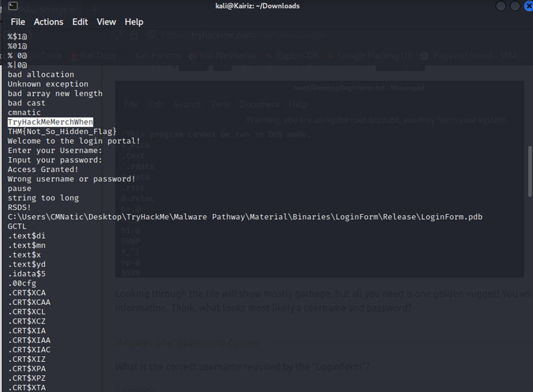The image size is (533, 392).
Task: Open the "Page not found - SMA" bookmark
Action: pyautogui.click(x=475, y=56)
